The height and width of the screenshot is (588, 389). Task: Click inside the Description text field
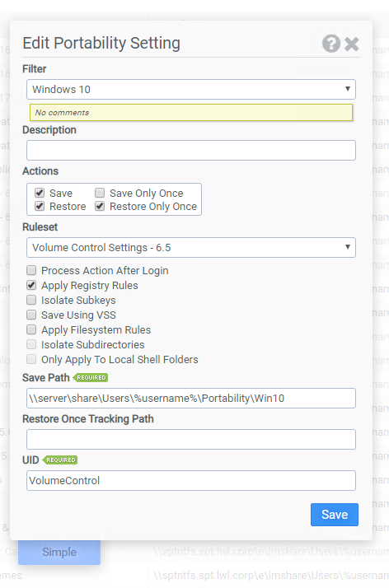pyautogui.click(x=191, y=151)
